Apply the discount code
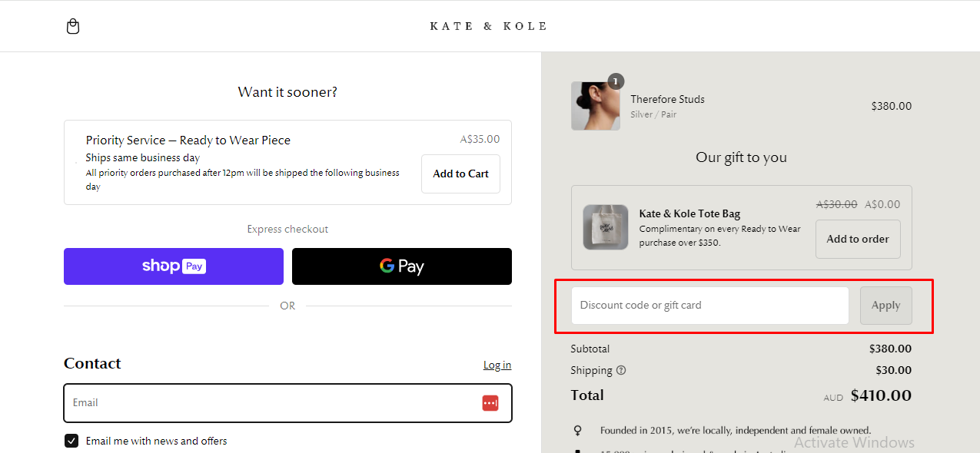This screenshot has width=980, height=453. (886, 306)
